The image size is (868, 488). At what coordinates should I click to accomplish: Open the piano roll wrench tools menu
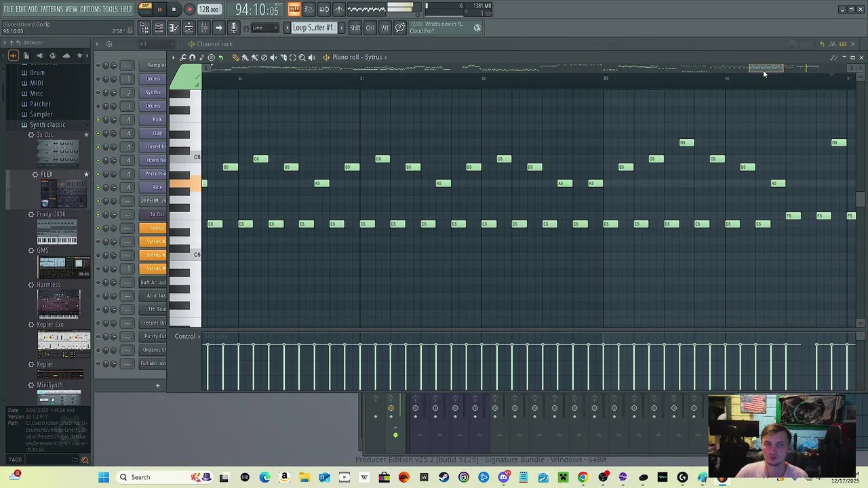pyautogui.click(x=183, y=58)
